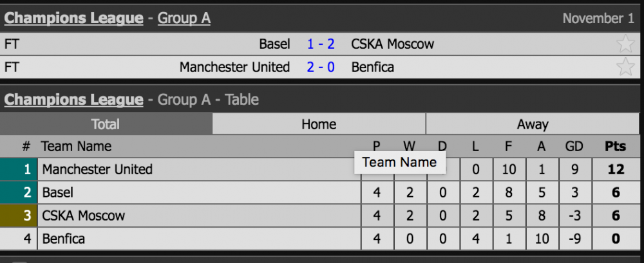This screenshot has height=263, width=644.
Task: Select Basel in the standings table
Action: click(57, 193)
